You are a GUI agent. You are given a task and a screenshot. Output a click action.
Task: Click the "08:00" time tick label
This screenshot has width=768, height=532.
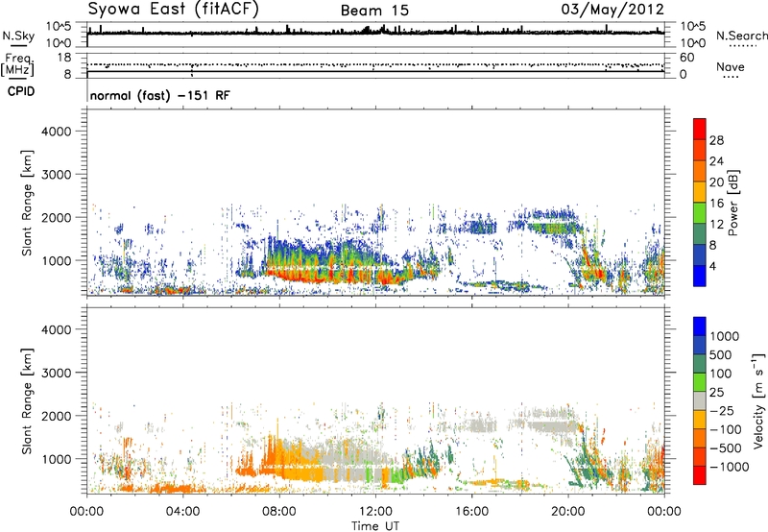click(x=279, y=512)
